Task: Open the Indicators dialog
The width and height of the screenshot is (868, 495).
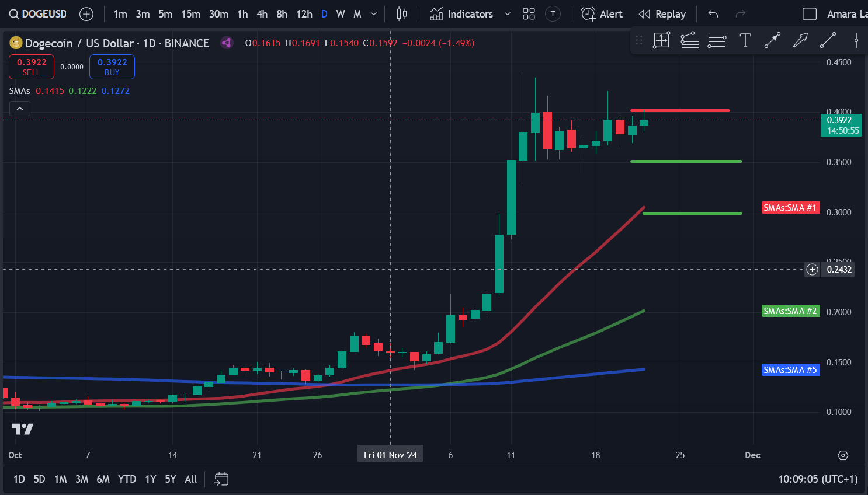Action: (x=461, y=14)
